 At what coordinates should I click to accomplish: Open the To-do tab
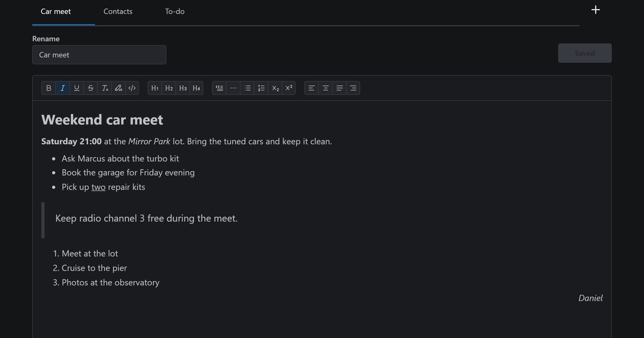[x=175, y=11]
